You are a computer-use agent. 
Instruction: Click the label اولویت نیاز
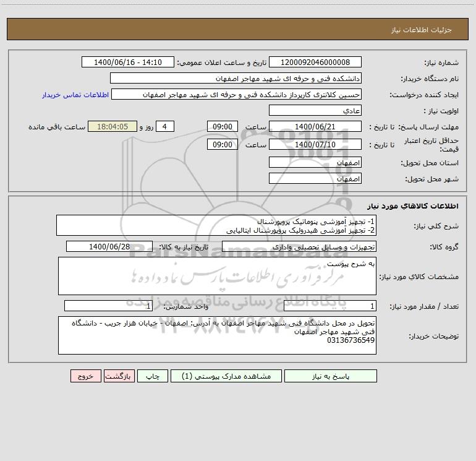point(441,111)
